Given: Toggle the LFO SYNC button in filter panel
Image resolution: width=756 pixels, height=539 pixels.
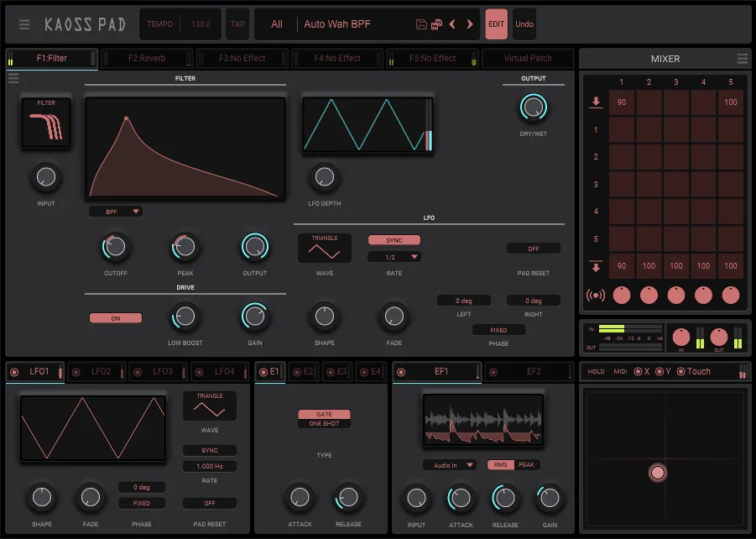Looking at the screenshot, I should pos(394,240).
